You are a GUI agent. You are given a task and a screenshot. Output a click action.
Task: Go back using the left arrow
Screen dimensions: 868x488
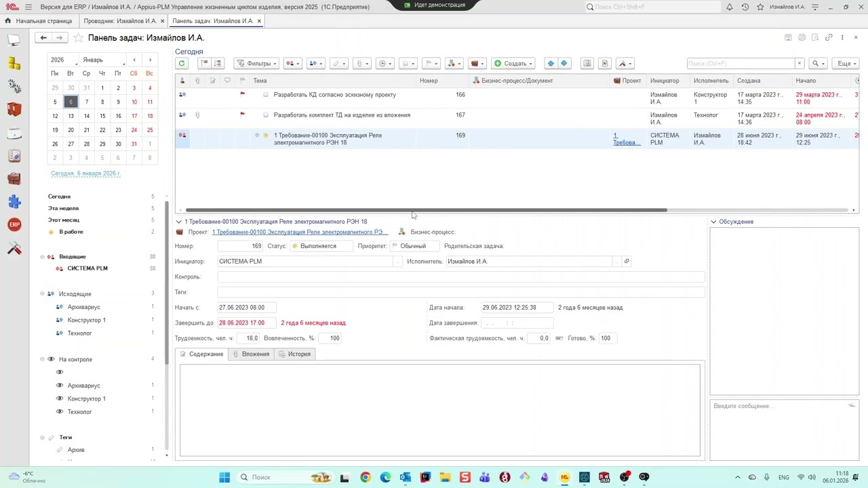pos(43,37)
